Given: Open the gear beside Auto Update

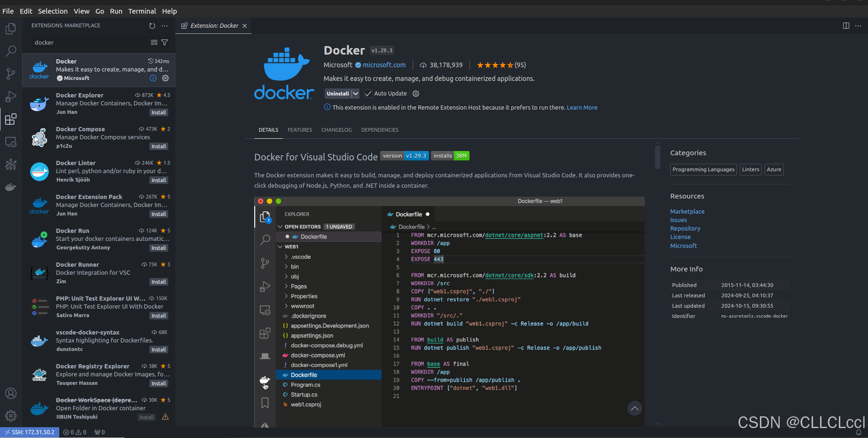Looking at the screenshot, I should 416,94.
